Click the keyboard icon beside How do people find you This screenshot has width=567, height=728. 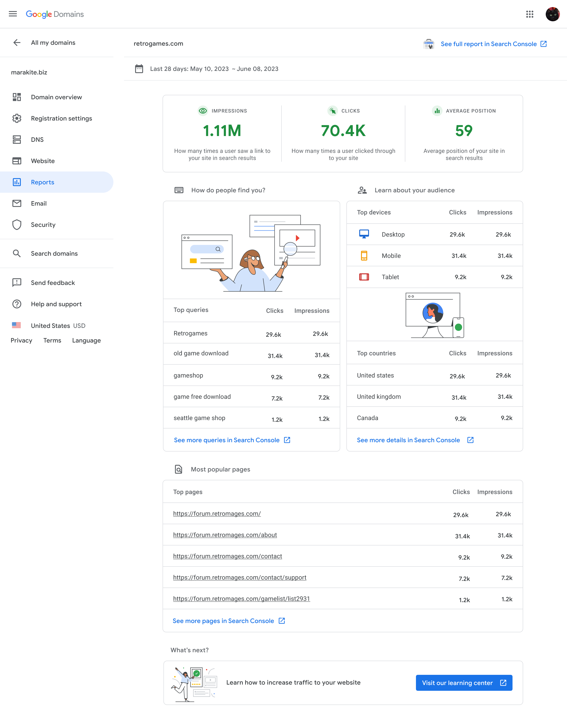179,190
